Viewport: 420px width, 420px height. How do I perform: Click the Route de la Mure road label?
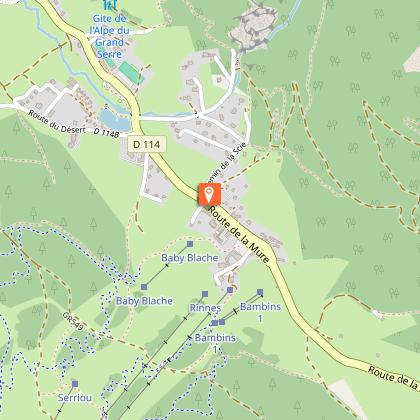(x=239, y=234)
